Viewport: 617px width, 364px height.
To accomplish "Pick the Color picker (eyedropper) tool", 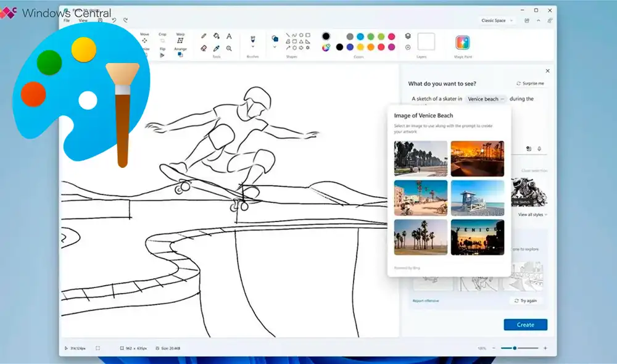I will (x=216, y=49).
